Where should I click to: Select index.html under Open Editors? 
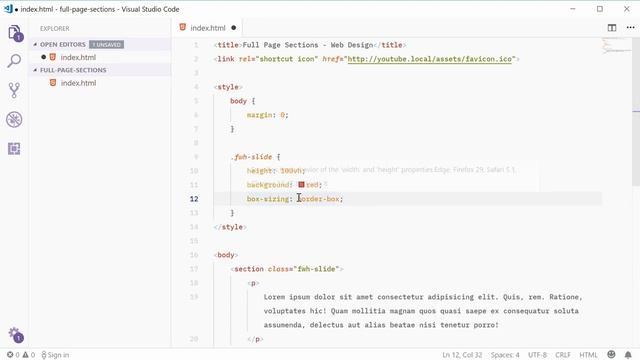tap(78, 57)
